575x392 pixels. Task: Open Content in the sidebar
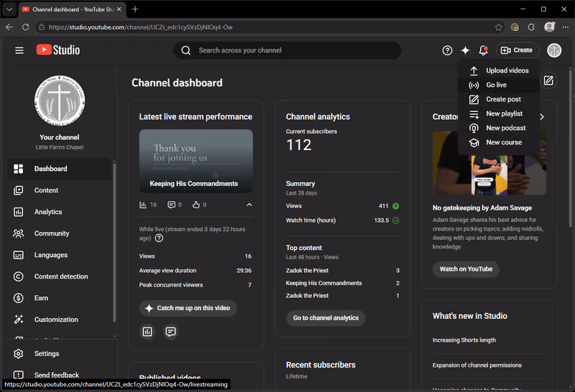[x=60, y=190]
